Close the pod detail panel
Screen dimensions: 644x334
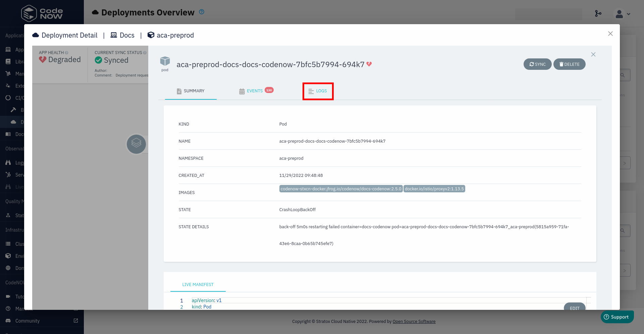point(593,54)
